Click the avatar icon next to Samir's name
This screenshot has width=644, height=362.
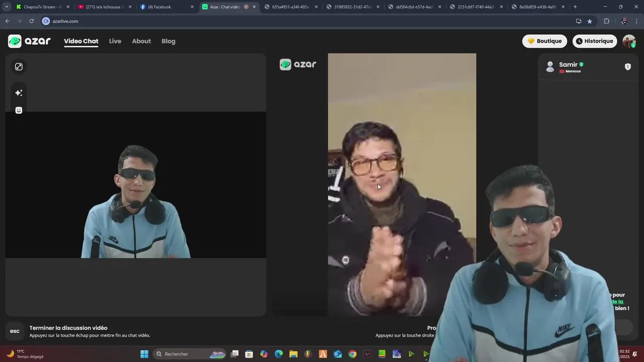[550, 66]
